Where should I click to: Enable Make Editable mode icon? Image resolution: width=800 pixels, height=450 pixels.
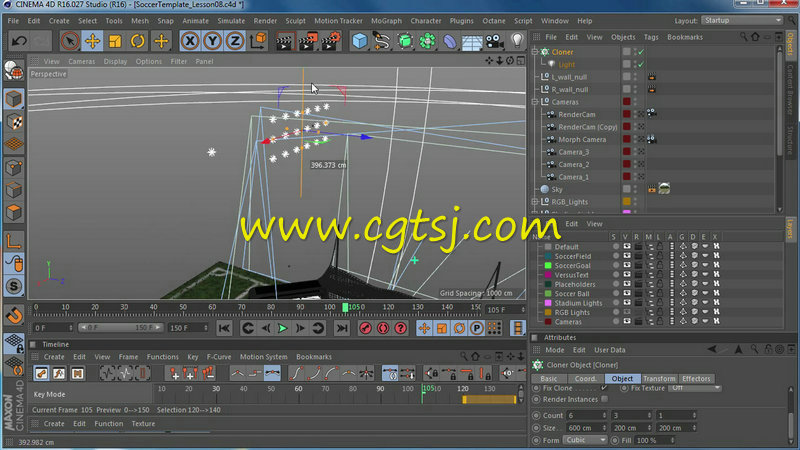(14, 71)
